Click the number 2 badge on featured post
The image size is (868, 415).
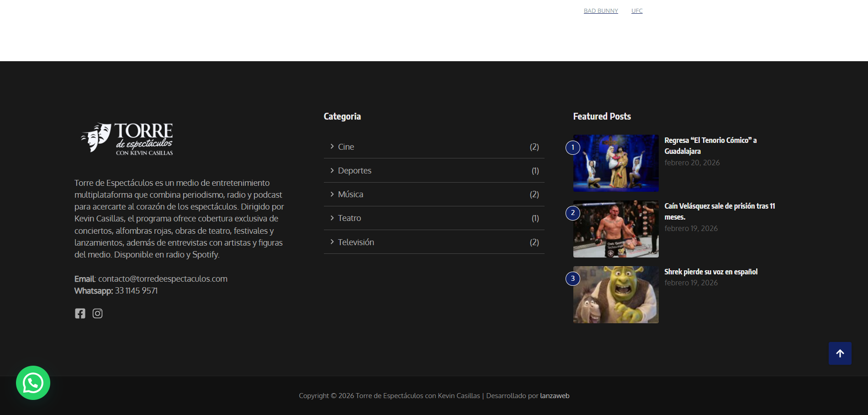coord(572,213)
